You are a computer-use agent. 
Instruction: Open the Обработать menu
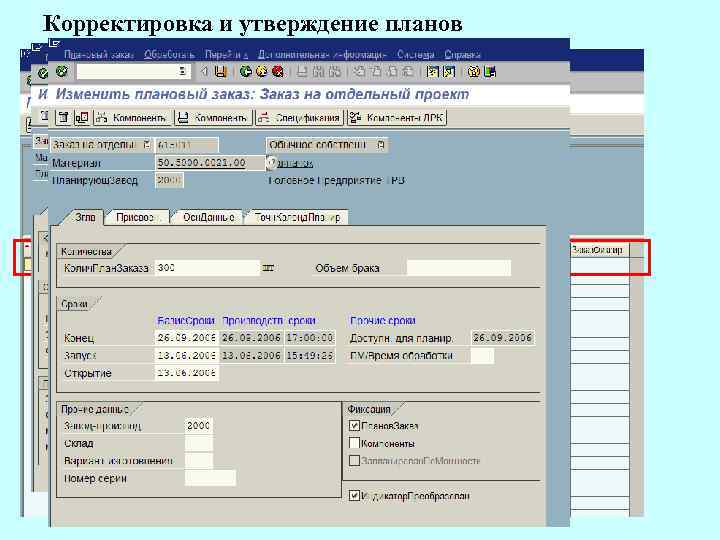[169, 55]
